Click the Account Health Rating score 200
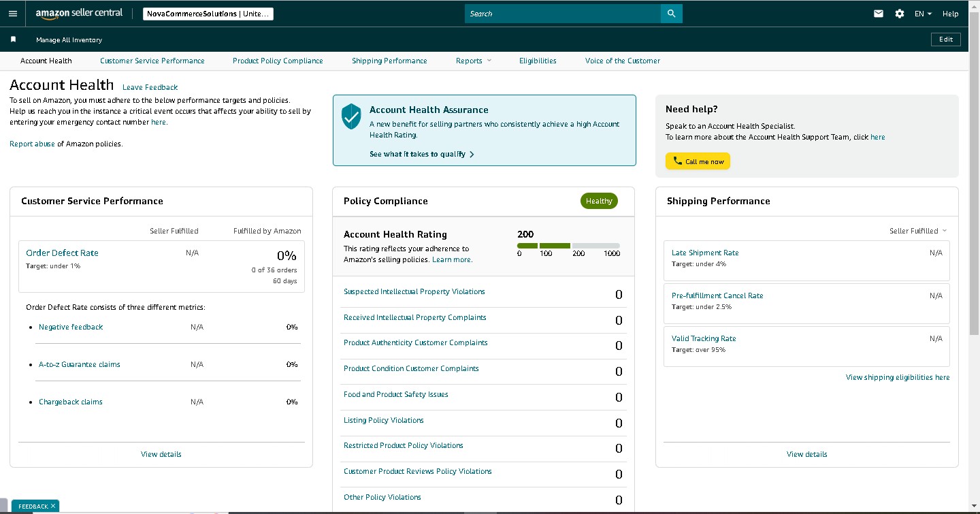Image resolution: width=980 pixels, height=514 pixels. [526, 234]
